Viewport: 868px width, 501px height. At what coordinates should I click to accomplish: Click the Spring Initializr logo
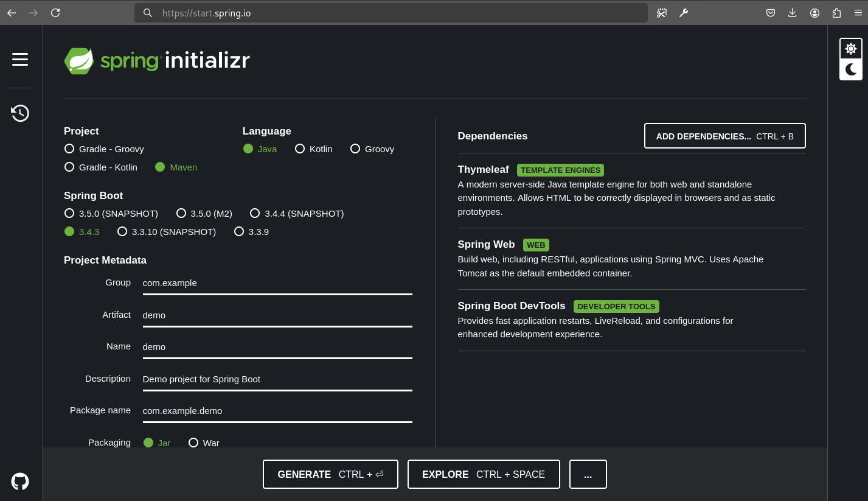click(x=157, y=61)
